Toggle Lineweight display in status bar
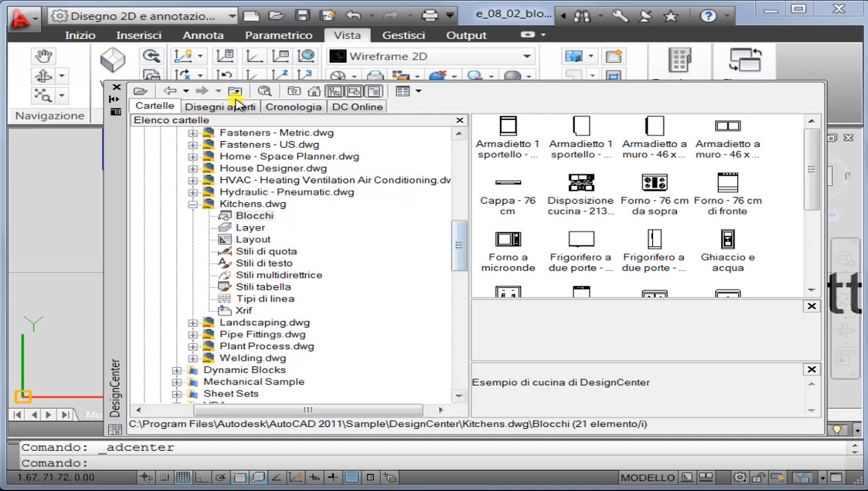 [x=333, y=477]
